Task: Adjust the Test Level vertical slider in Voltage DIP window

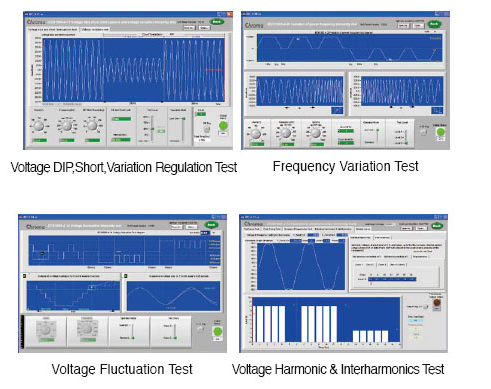Action: (152, 128)
